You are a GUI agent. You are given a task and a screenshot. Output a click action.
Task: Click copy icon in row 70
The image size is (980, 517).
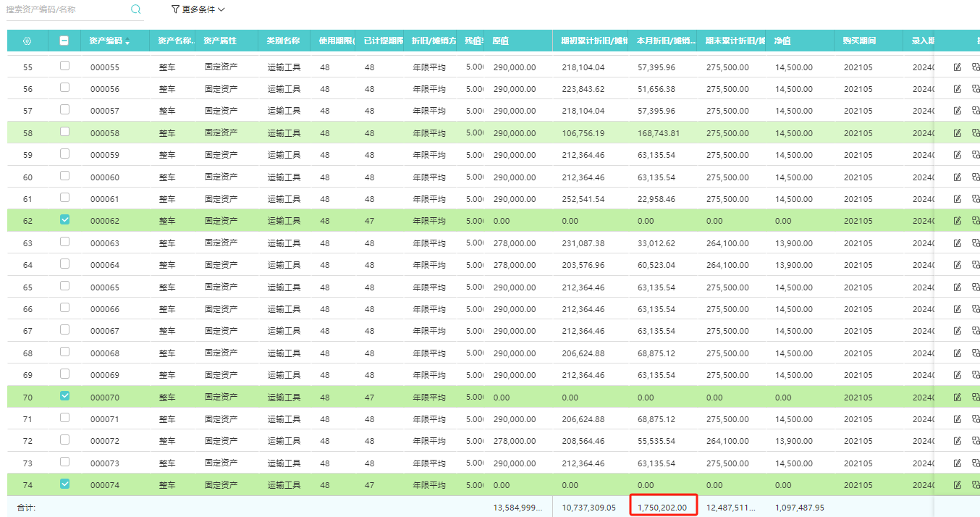[975, 398]
